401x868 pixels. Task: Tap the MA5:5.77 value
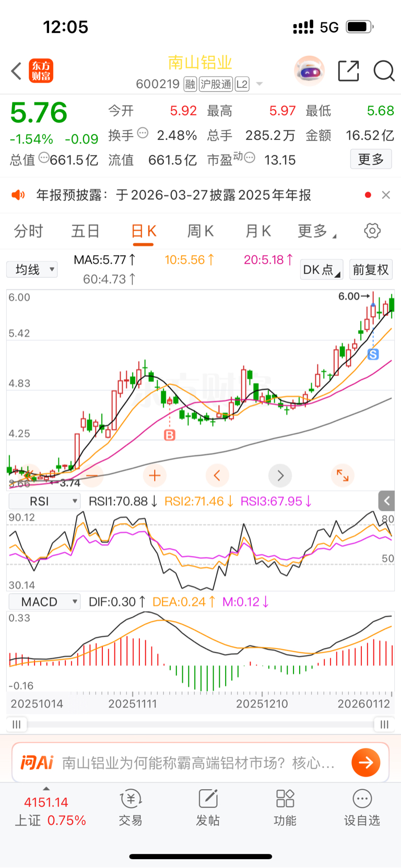[105, 259]
